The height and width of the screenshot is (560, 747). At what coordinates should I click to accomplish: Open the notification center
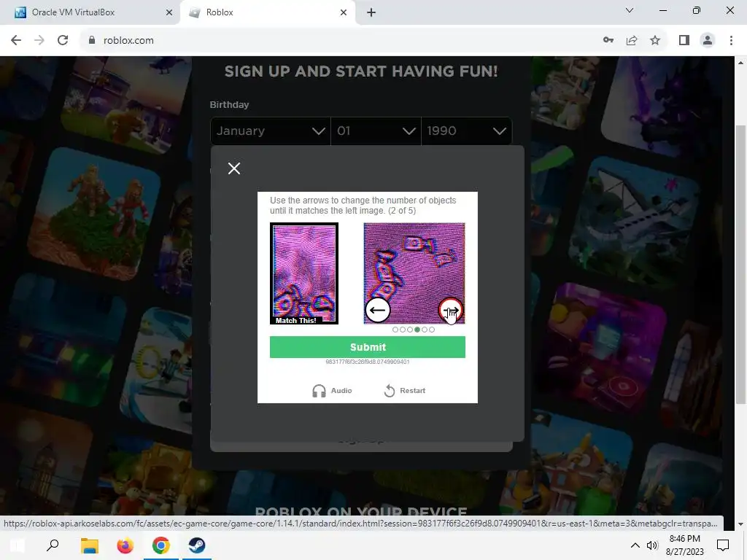coord(723,545)
